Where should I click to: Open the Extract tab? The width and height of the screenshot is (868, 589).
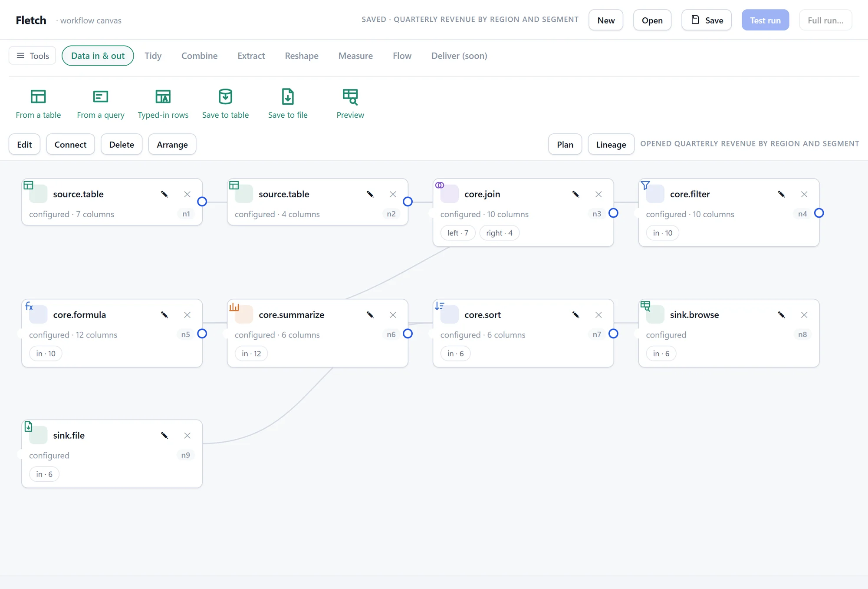point(251,56)
